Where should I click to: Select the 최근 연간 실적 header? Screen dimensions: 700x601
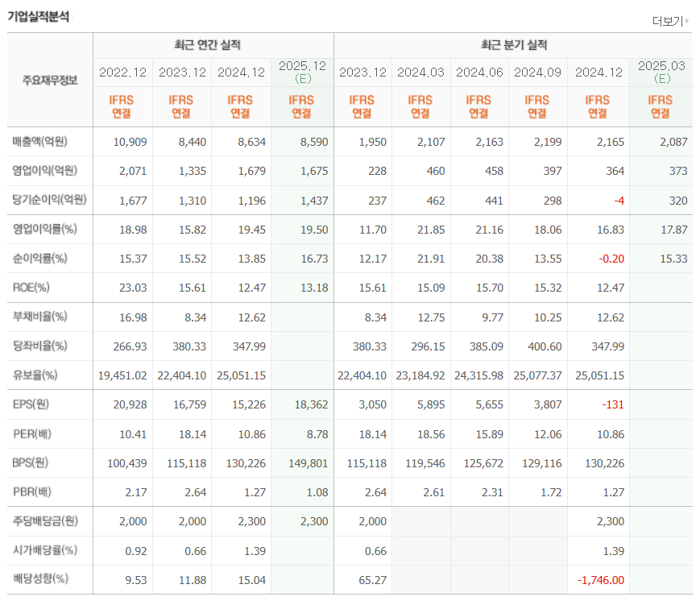pyautogui.click(x=207, y=45)
